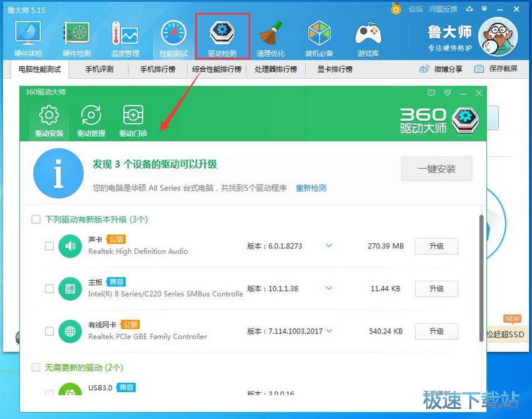532x419 pixels.
Task: Switch to 显卡排行榜 tab
Action: pyautogui.click(x=335, y=69)
